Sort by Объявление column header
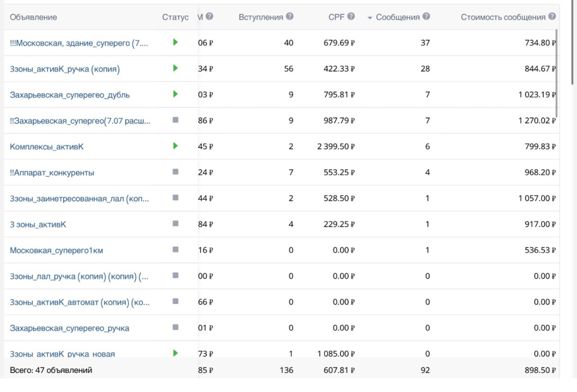The height and width of the screenshot is (392, 577). point(33,17)
